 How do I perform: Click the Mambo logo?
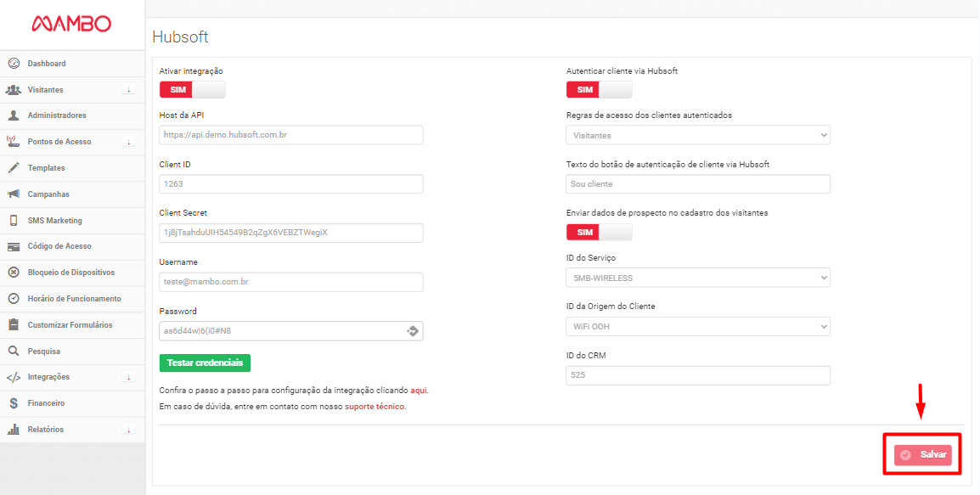(x=71, y=24)
